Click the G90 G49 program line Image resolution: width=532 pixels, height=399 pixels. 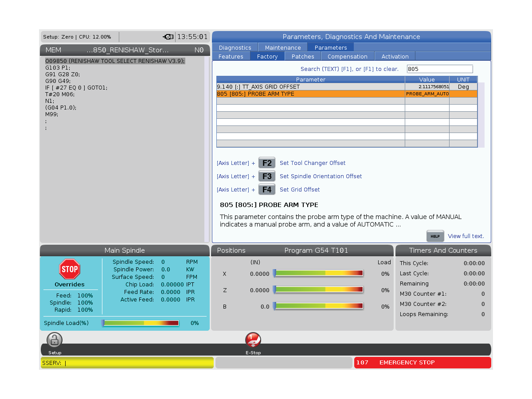coord(59,81)
